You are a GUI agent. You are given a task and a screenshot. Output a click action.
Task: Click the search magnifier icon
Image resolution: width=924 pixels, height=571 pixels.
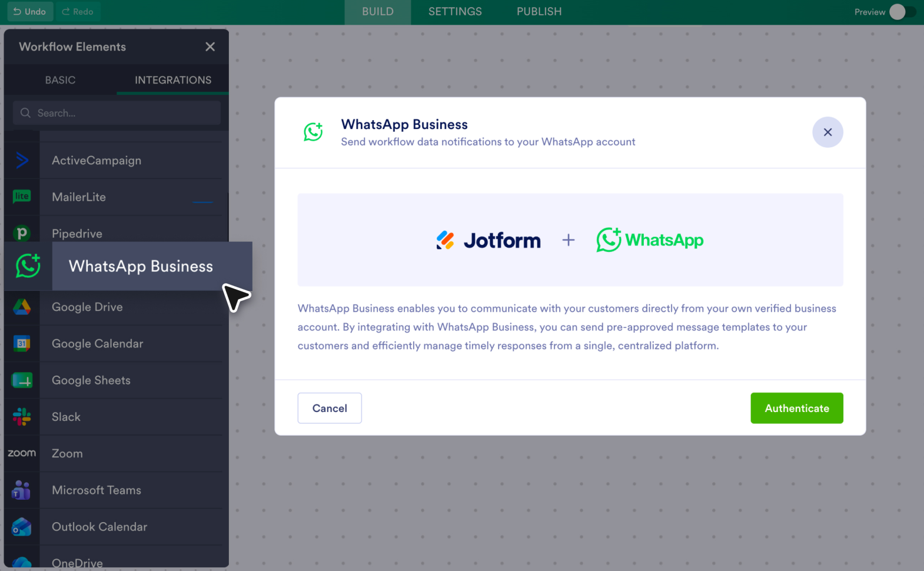tap(25, 112)
